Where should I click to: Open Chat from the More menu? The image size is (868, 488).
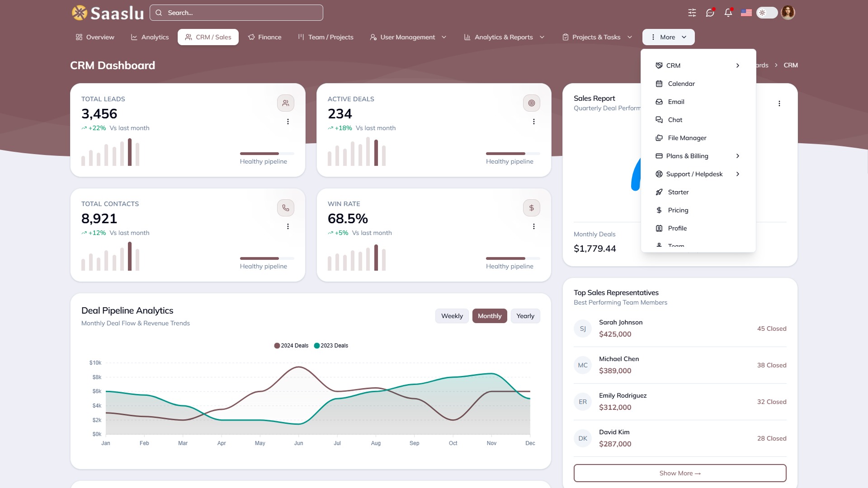pyautogui.click(x=698, y=120)
